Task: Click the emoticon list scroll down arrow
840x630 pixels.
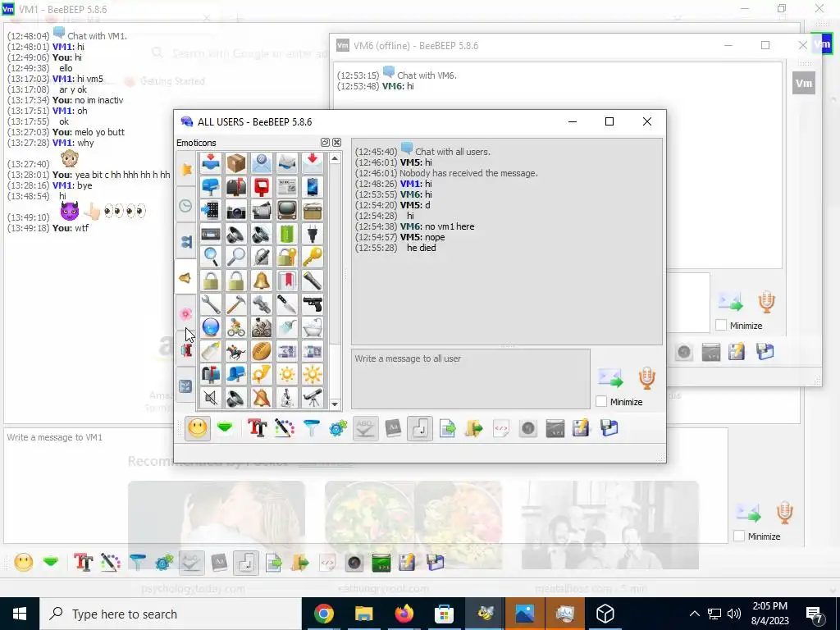Action: [335, 404]
